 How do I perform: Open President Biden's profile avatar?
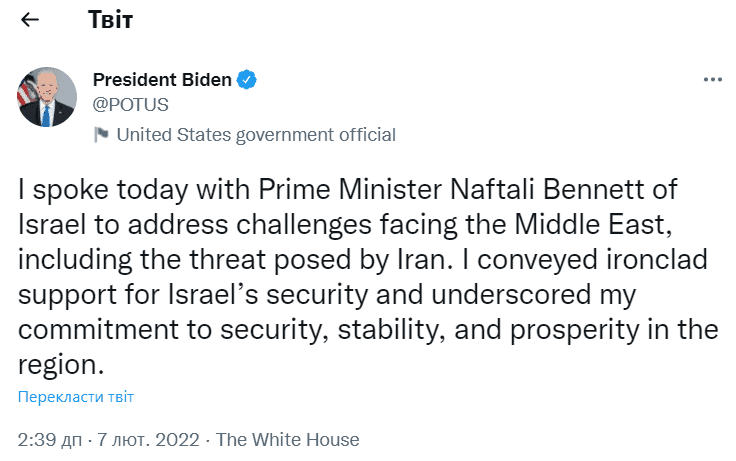click(47, 97)
